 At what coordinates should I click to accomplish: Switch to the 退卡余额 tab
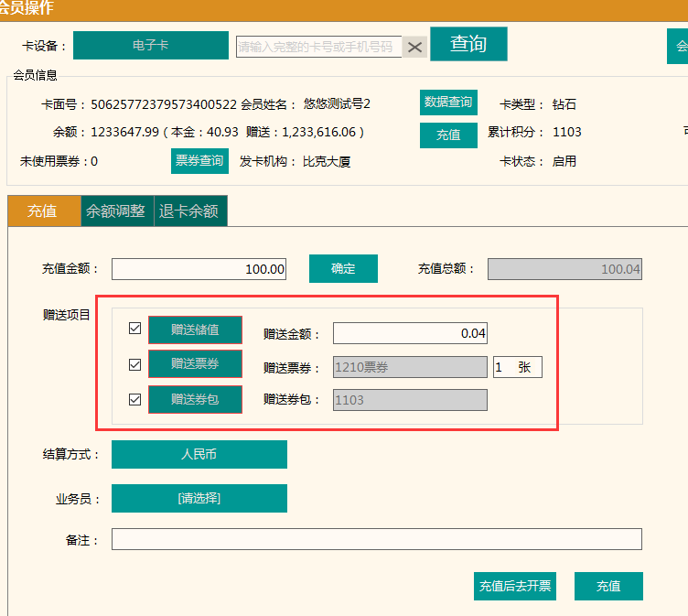pyautogui.click(x=189, y=211)
